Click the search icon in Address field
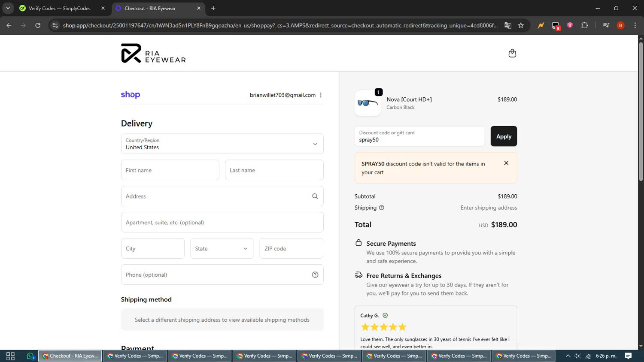Viewport: 644px width, 362px height. pyautogui.click(x=315, y=196)
